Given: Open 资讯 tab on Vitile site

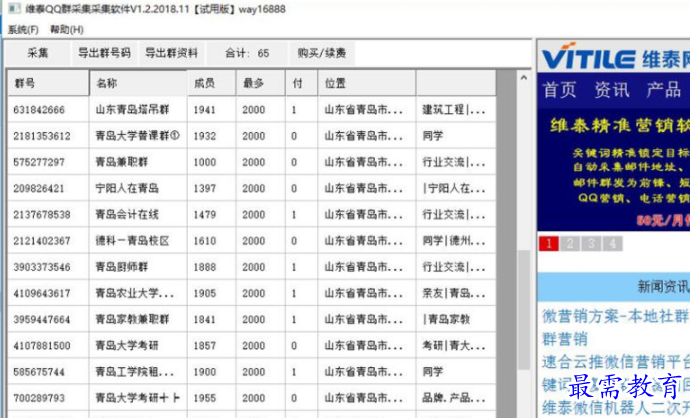Looking at the screenshot, I should tap(612, 90).
